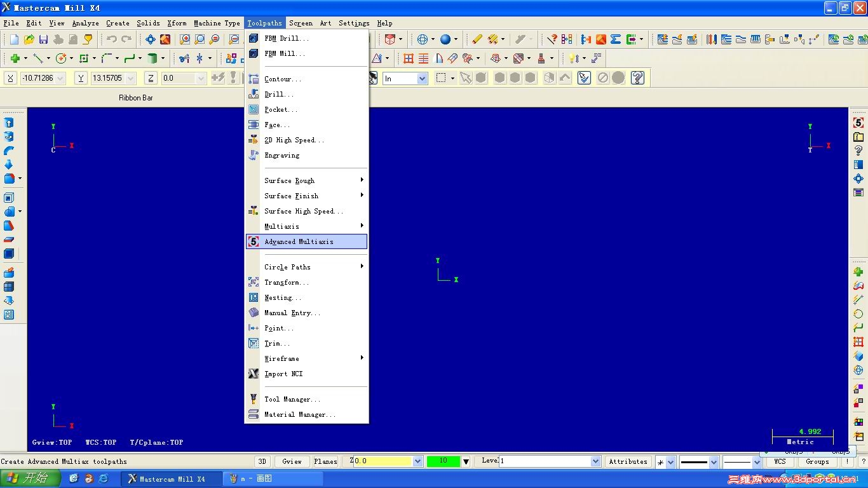The width and height of the screenshot is (868, 488).
Task: Click the Internet Explorer quick launch icon
Action: 103,478
